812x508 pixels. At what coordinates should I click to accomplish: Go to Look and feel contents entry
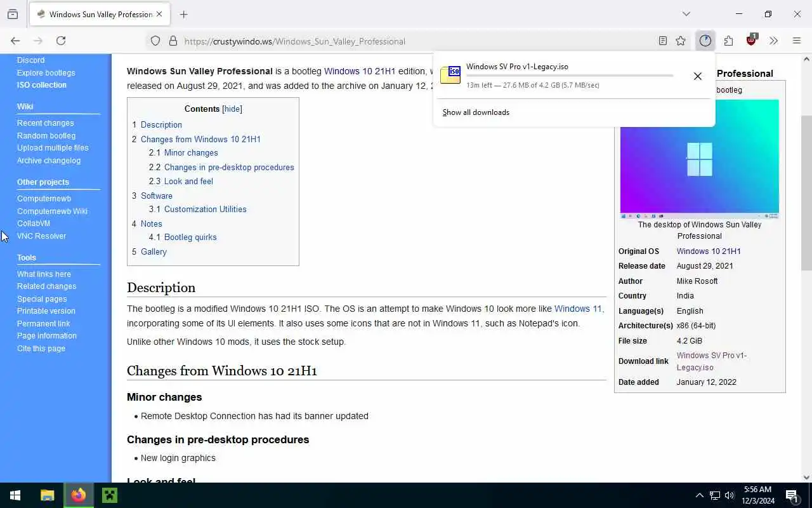coord(188,181)
